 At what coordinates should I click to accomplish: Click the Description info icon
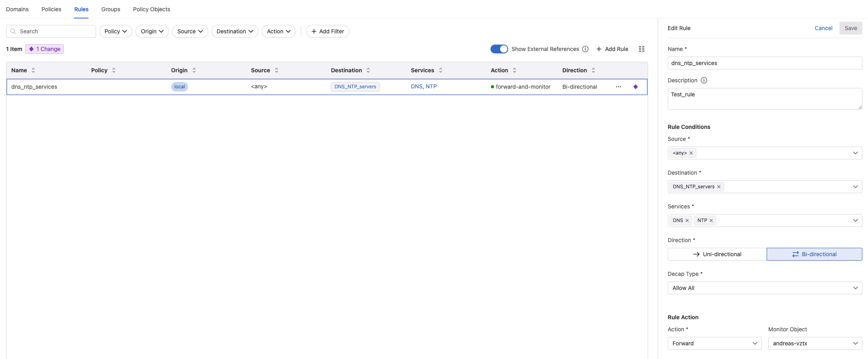point(704,80)
